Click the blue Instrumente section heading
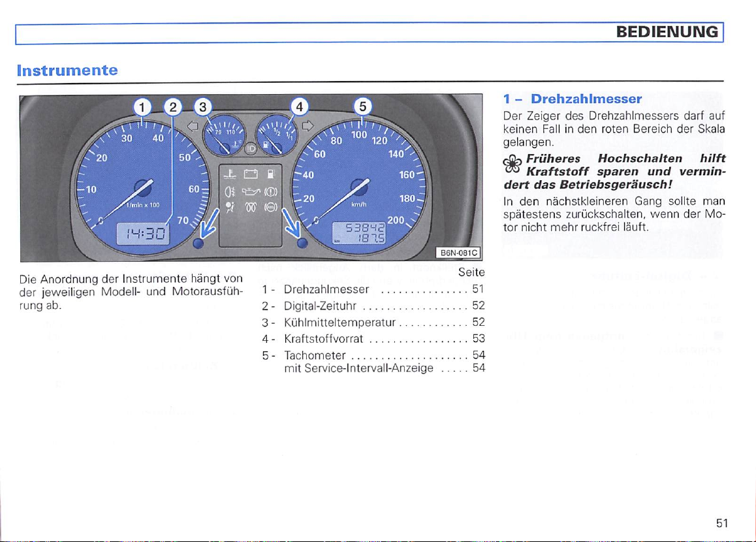The width and height of the screenshot is (756, 542). [x=67, y=71]
